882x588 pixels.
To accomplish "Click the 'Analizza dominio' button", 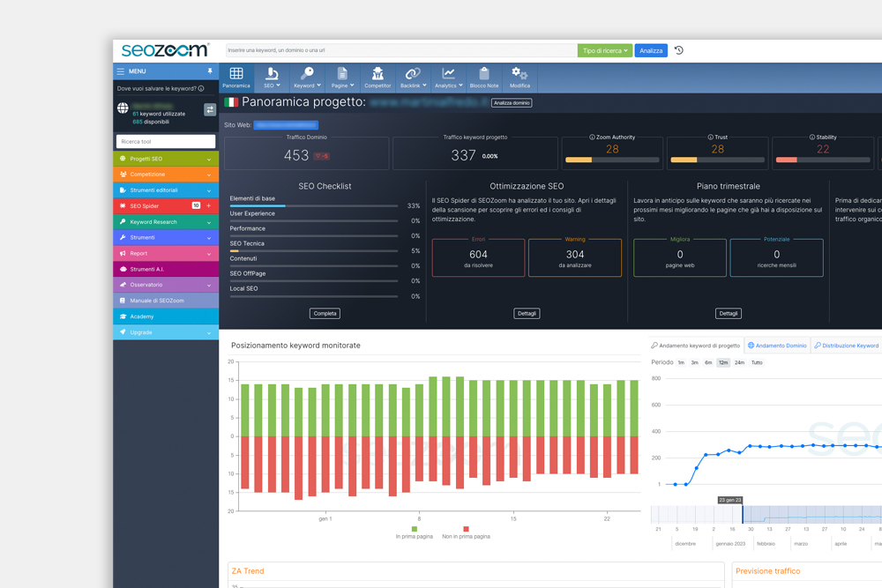I will pyautogui.click(x=512, y=103).
